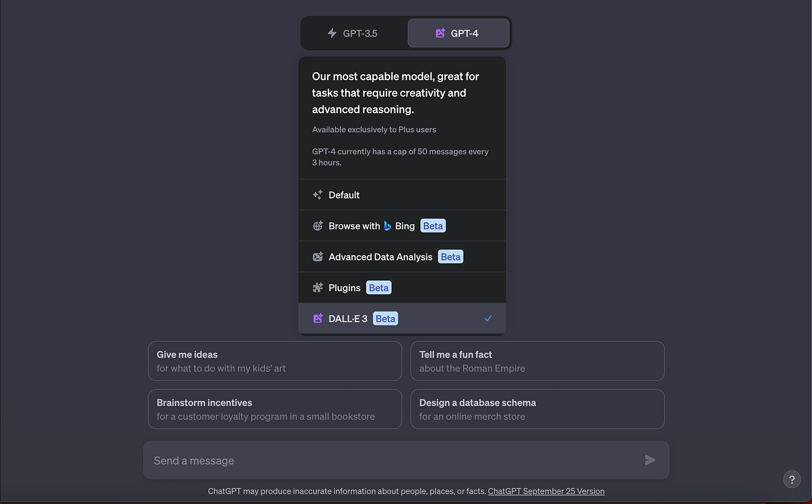812x504 pixels.
Task: Click the sparkles icon next to Default
Action: click(317, 195)
